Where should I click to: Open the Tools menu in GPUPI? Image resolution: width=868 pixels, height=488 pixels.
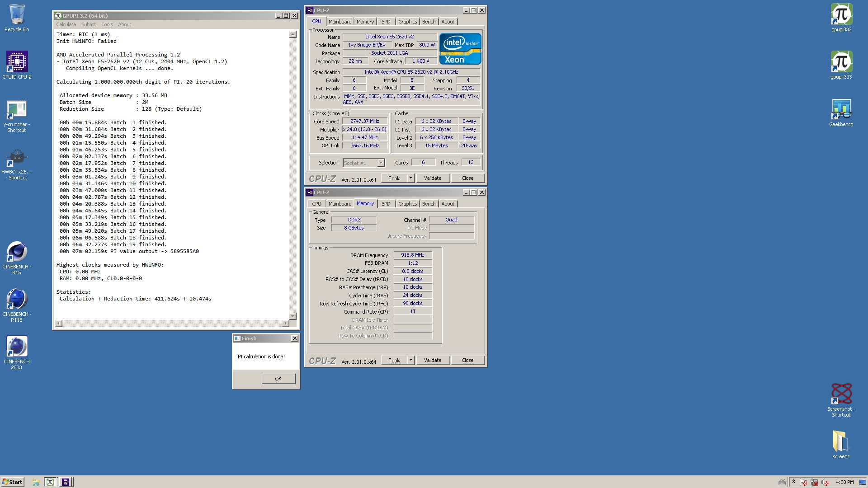tap(107, 24)
